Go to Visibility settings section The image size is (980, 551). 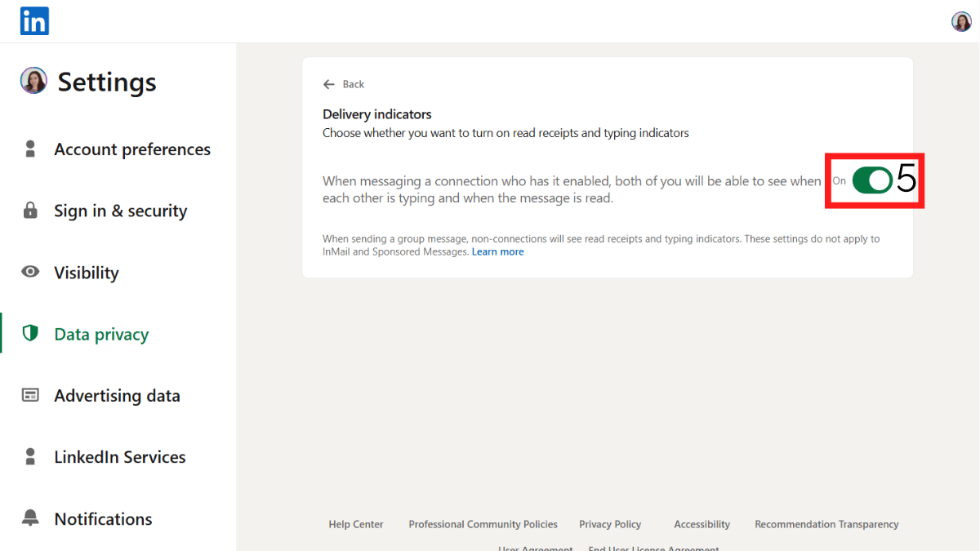point(87,273)
